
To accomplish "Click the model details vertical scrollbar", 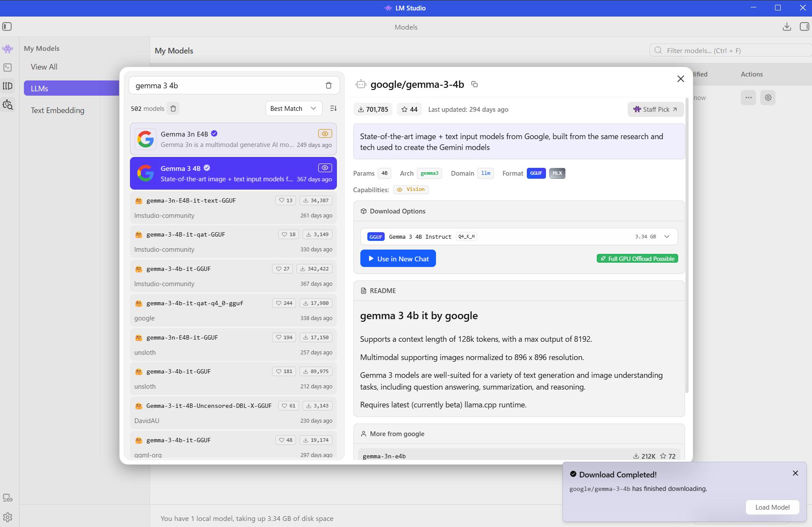I will (687, 243).
